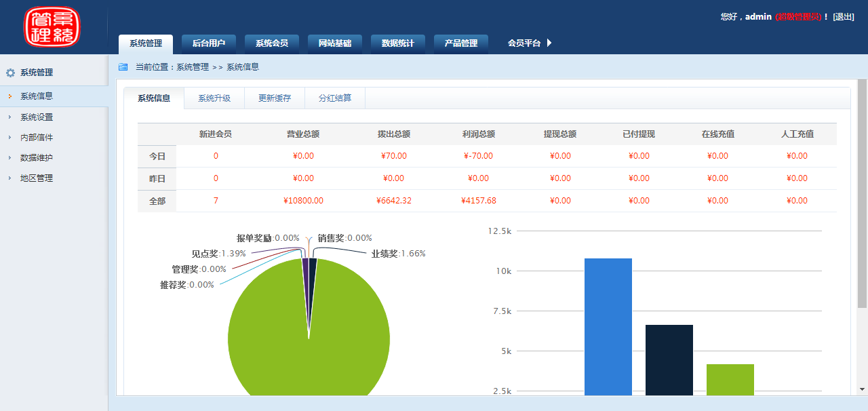Open 内部信件 in the sidebar
Image resolution: width=868 pixels, height=411 pixels.
[x=37, y=137]
